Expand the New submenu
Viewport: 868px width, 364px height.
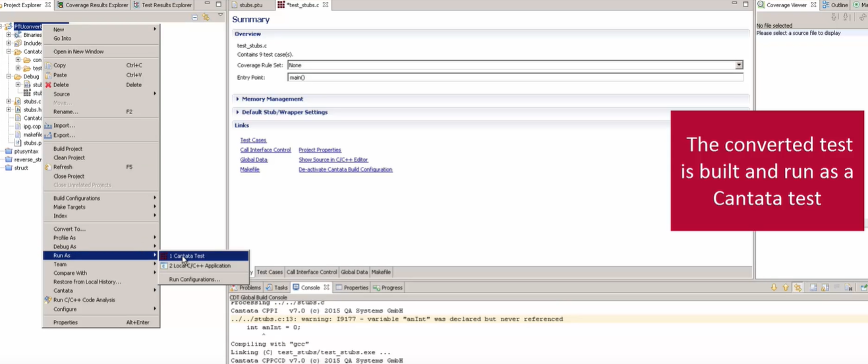(x=101, y=29)
